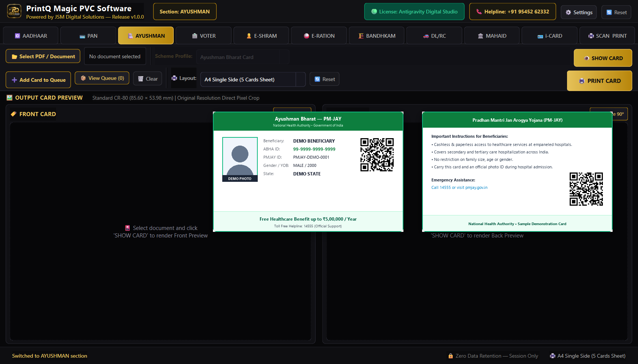This screenshot has height=364, width=638.
Task: Click the Clear button
Action: (x=148, y=79)
